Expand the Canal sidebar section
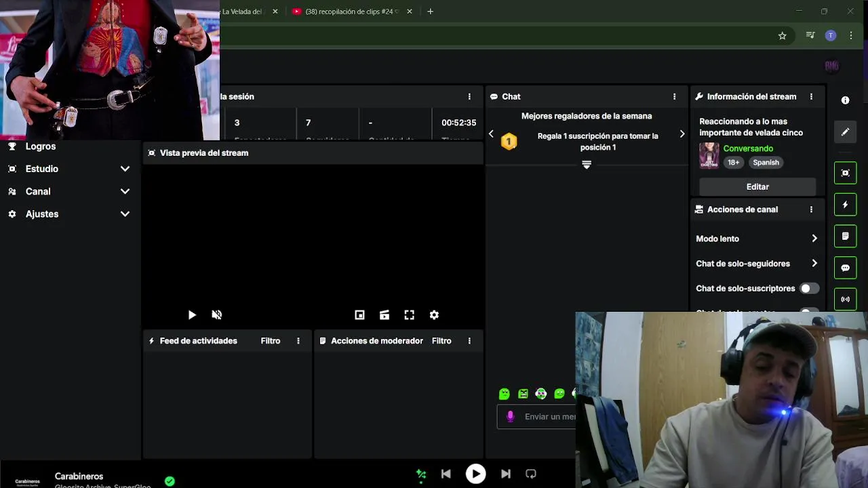 [125, 192]
